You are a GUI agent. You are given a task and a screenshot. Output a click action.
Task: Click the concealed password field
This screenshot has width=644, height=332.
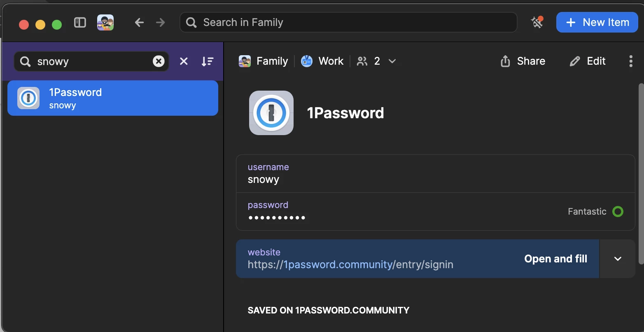pyautogui.click(x=436, y=211)
